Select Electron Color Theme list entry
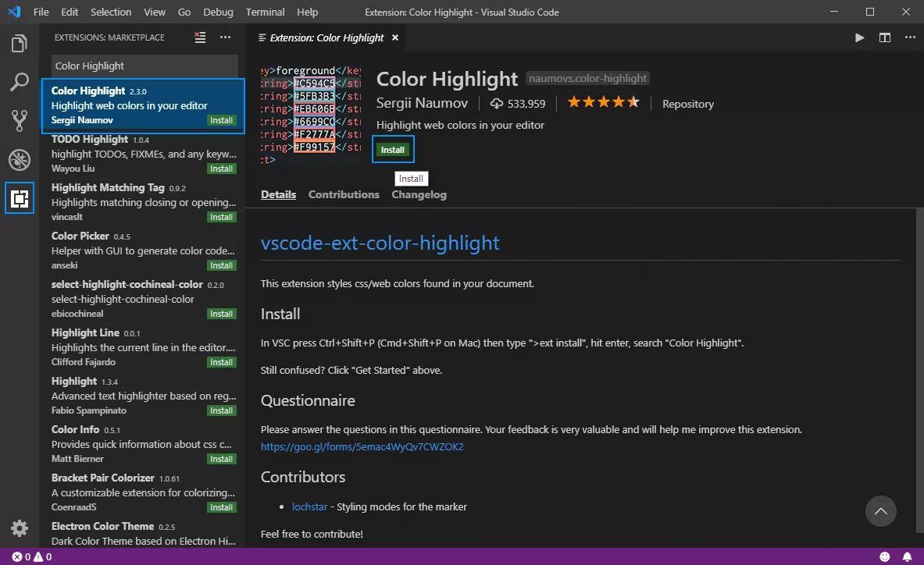Image resolution: width=924 pixels, height=565 pixels. [143, 533]
